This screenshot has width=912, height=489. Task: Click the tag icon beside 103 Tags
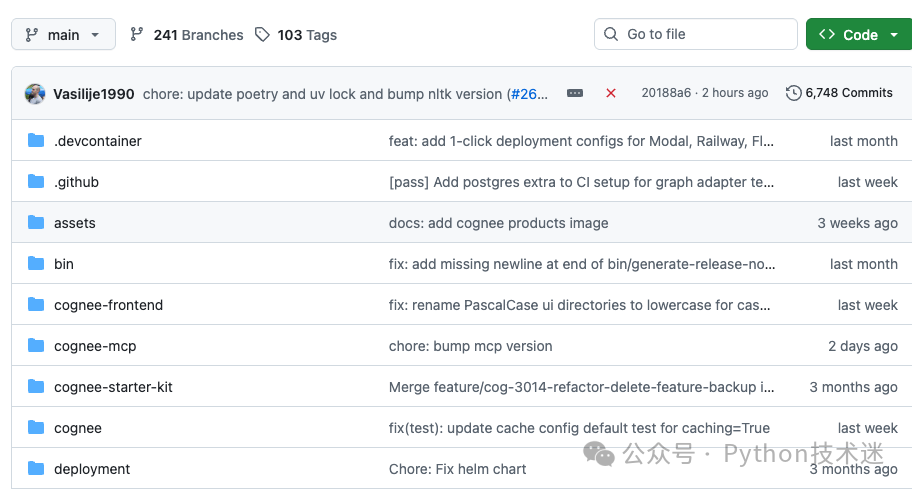tap(262, 35)
